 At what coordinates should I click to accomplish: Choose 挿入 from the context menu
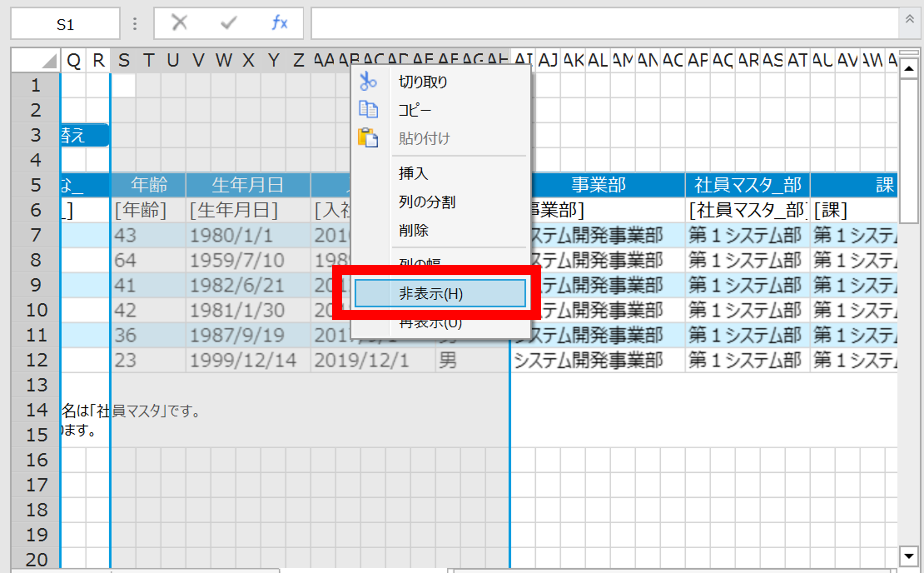413,174
